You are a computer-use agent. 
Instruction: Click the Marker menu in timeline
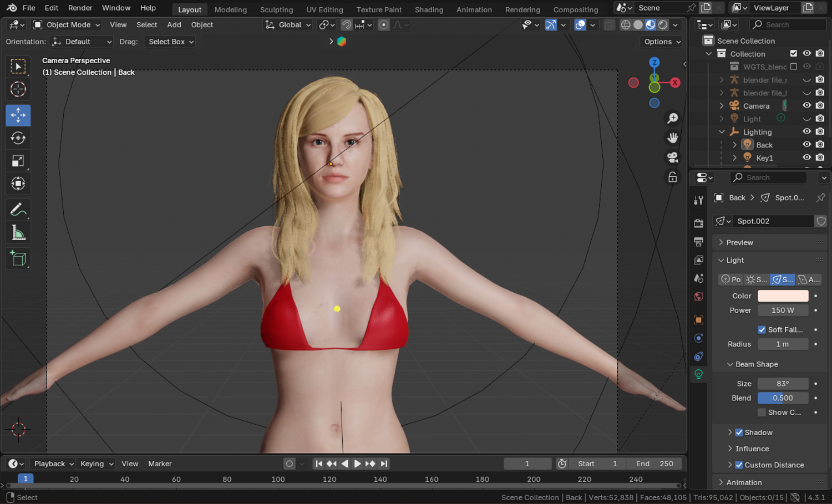[x=160, y=464]
